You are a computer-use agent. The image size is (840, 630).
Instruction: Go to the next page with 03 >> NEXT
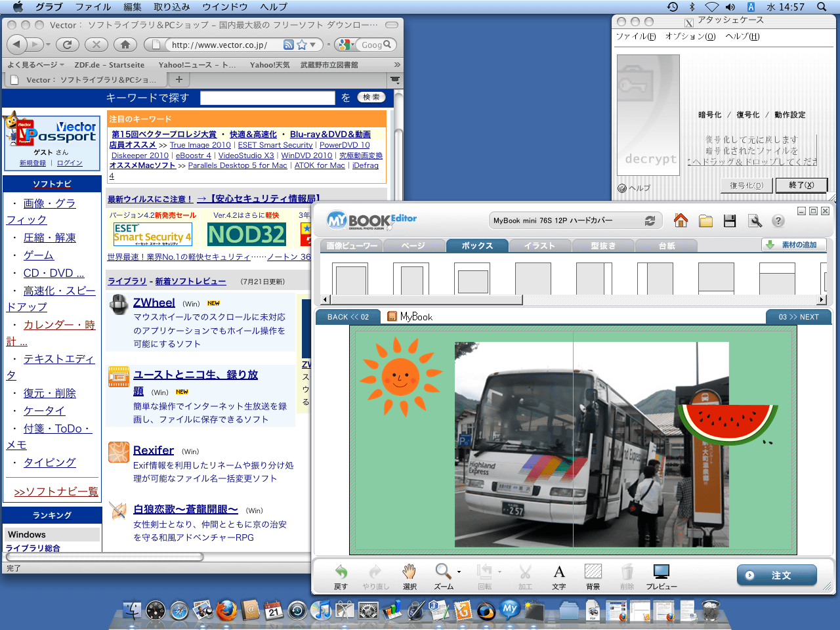[x=799, y=316]
